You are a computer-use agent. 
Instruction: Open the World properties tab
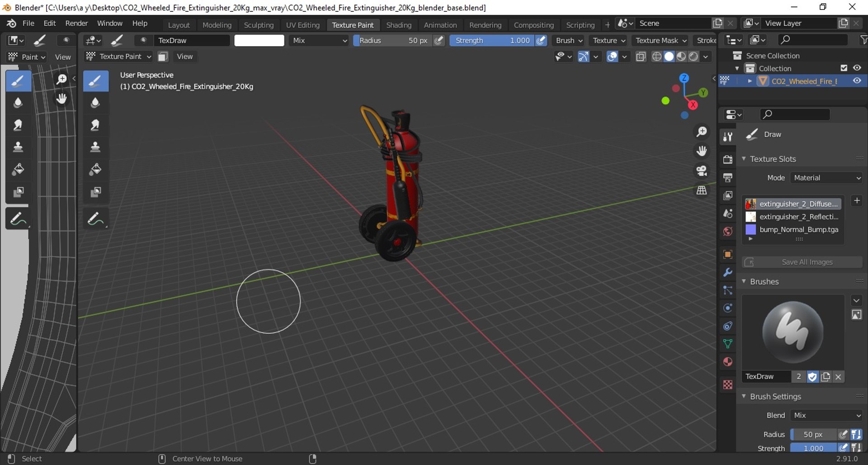pyautogui.click(x=728, y=232)
